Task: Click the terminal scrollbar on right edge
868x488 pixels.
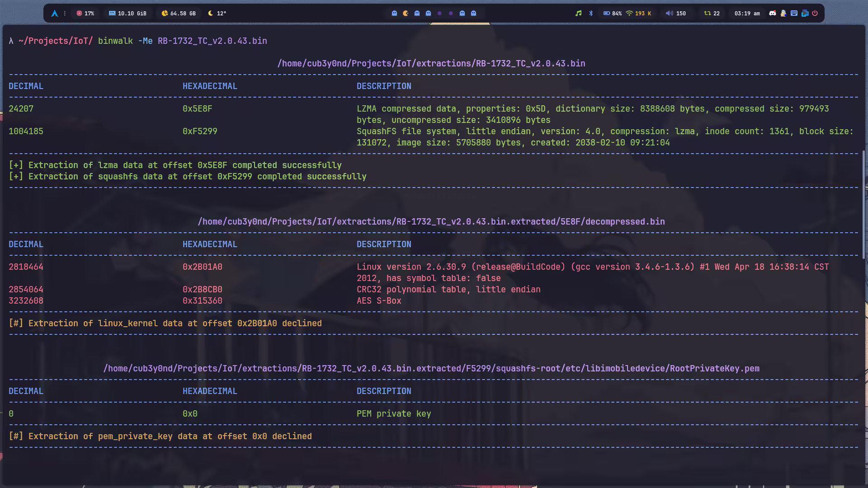Action: click(864, 204)
